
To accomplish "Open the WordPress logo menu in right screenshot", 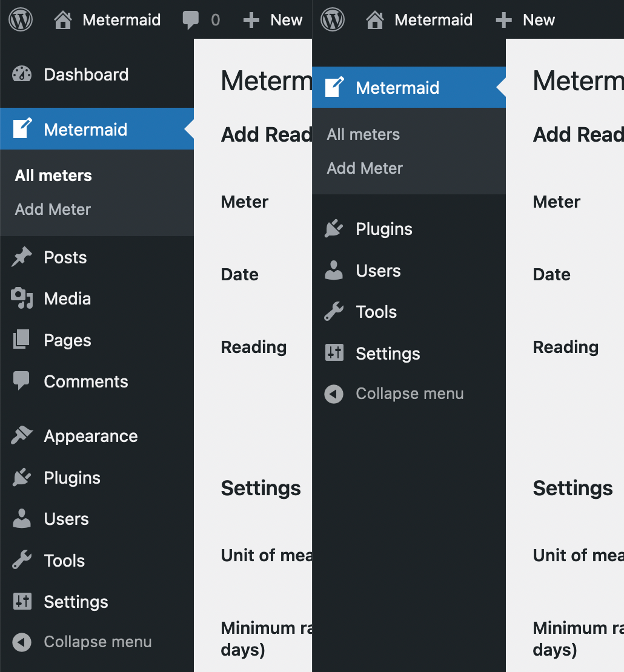I will 333,20.
